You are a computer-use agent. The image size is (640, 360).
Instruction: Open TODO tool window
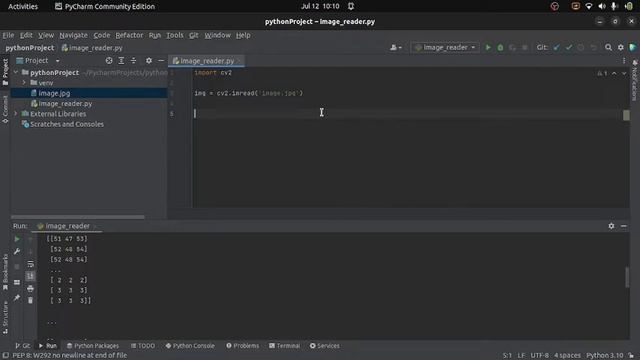pyautogui.click(x=143, y=346)
